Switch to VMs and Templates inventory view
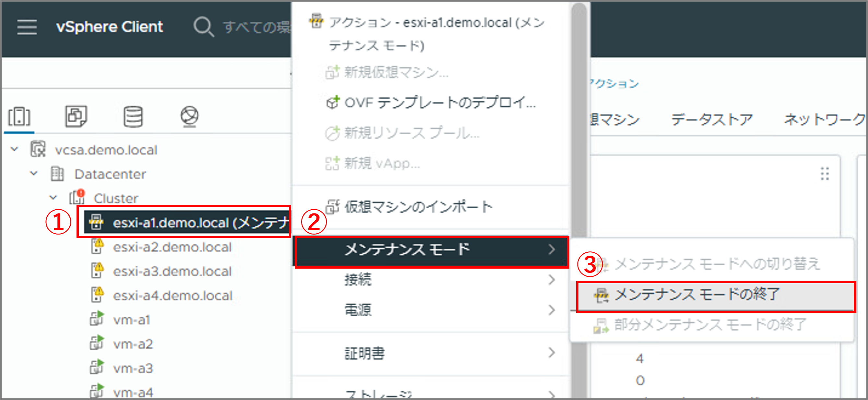Screen dimensions: 868x400 tap(76, 117)
